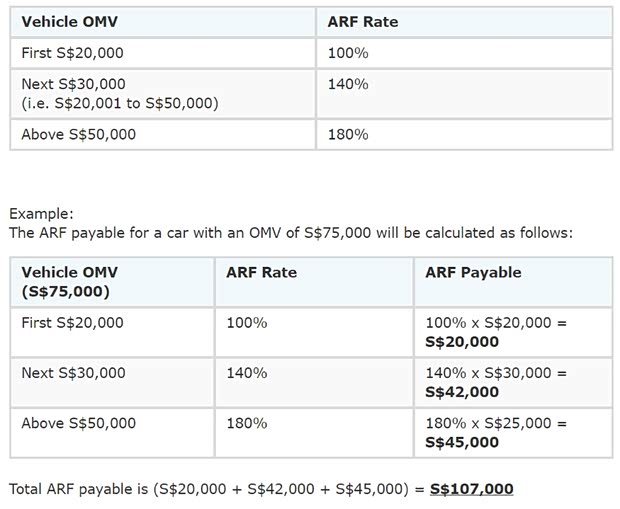Image resolution: width=620 pixels, height=509 pixels.
Task: Click Above S$50,000 row in example table
Action: (x=78, y=423)
